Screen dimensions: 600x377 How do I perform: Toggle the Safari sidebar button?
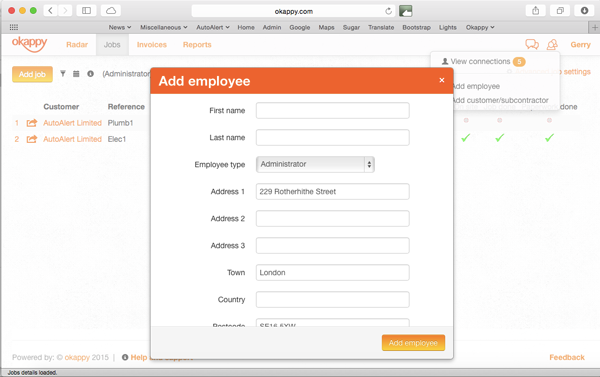click(86, 10)
